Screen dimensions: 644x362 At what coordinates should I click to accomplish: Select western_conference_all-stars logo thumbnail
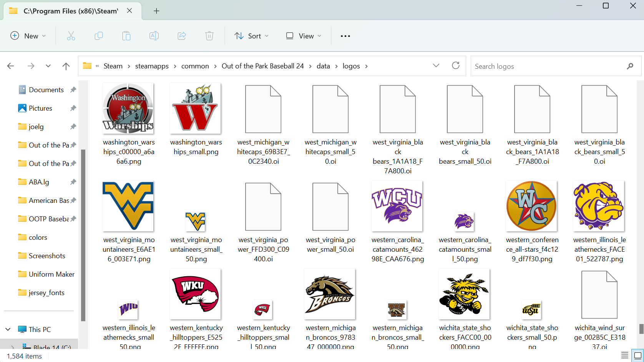click(532, 206)
